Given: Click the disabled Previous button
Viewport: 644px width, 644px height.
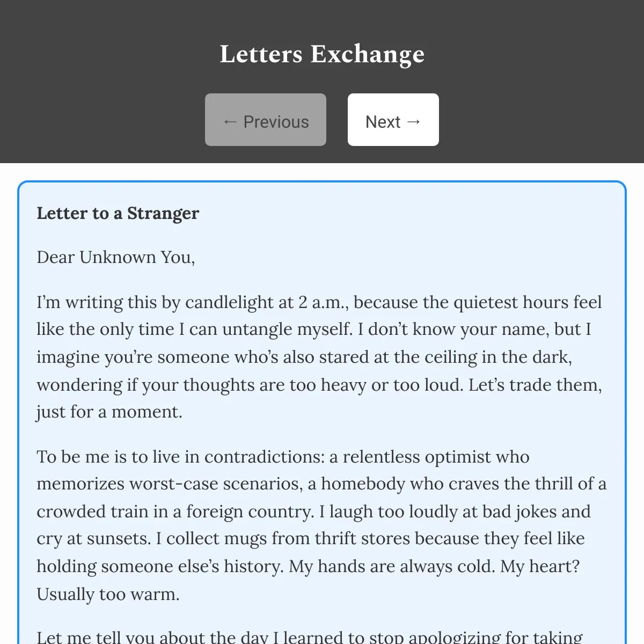Looking at the screenshot, I should coord(266,120).
